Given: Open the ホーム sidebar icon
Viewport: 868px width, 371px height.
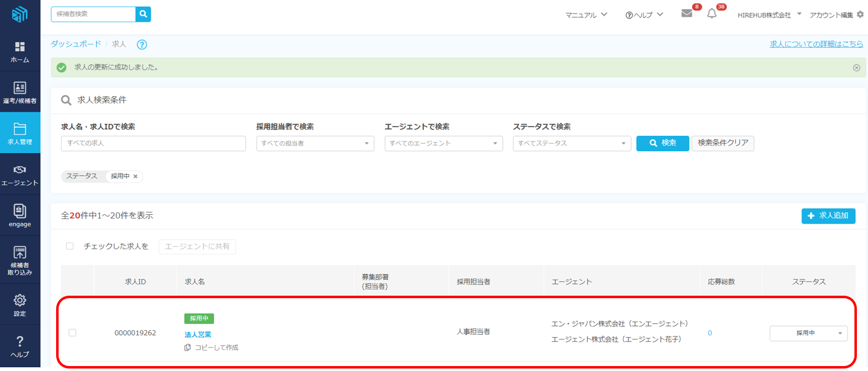Looking at the screenshot, I should point(20,52).
